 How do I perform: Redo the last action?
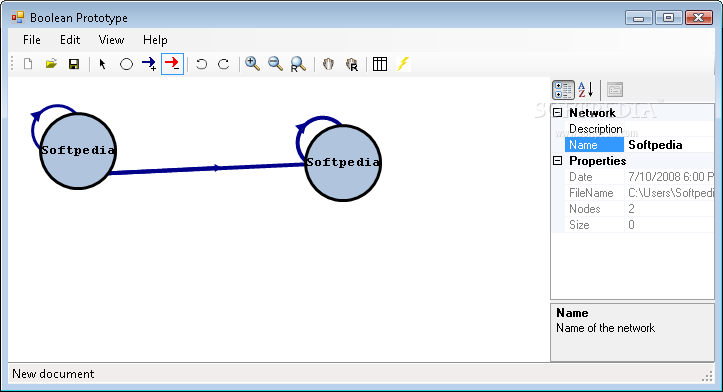coord(224,64)
